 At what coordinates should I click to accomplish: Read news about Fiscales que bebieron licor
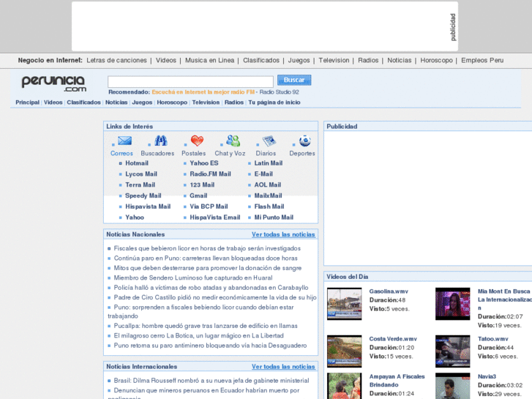tap(207, 249)
